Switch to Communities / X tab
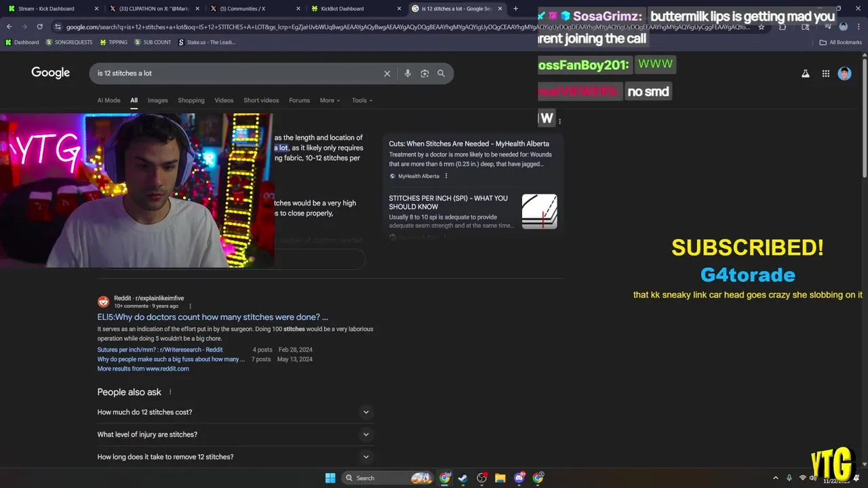This screenshot has width=868, height=488. [x=254, y=9]
